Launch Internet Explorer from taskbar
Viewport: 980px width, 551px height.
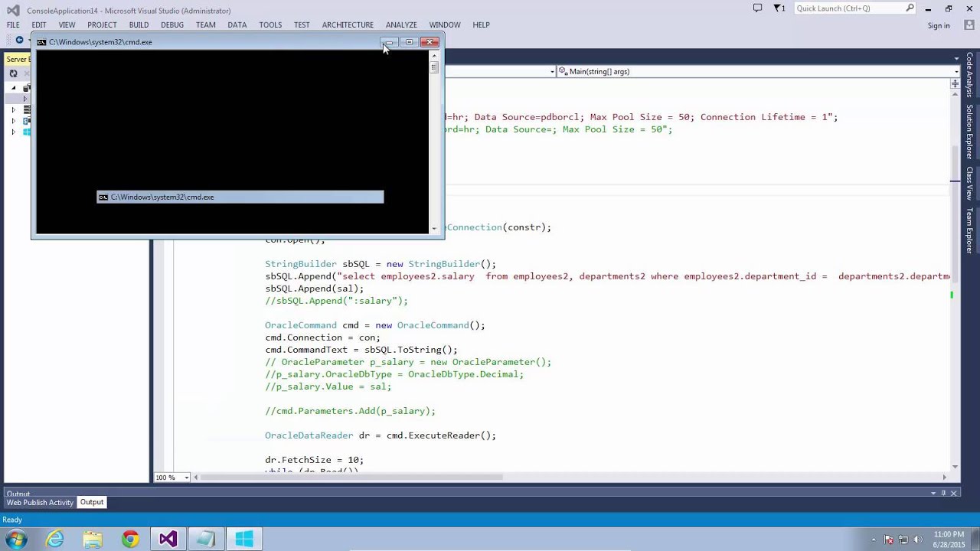coord(55,540)
